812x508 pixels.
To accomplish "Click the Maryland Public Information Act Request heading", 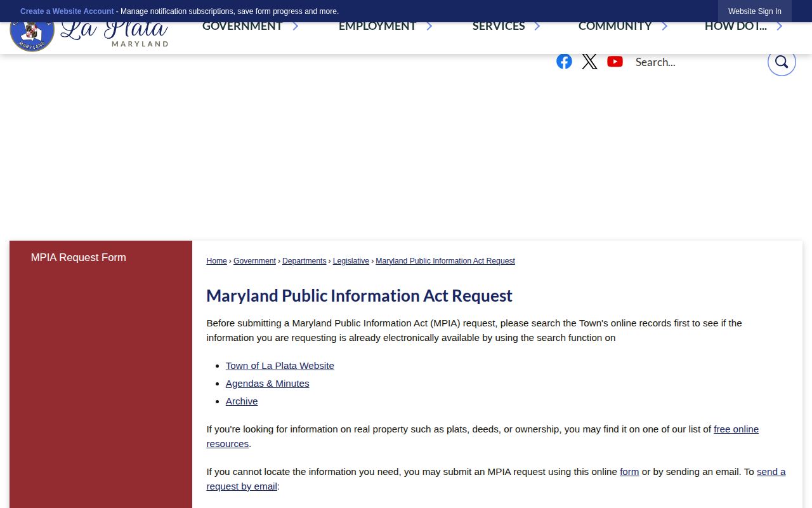I will click(359, 296).
